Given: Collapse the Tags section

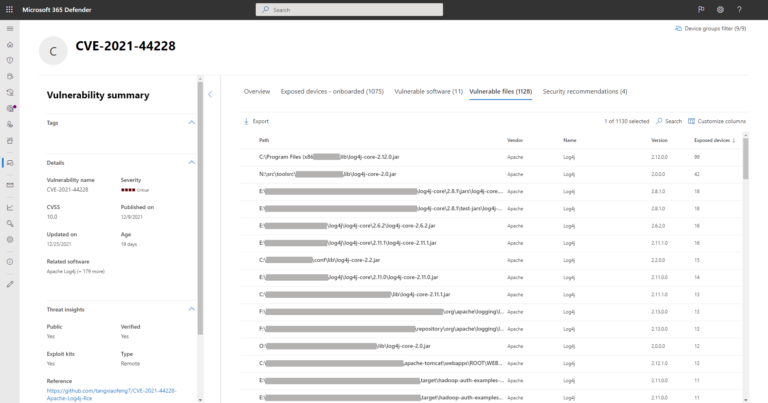Looking at the screenshot, I should pyautogui.click(x=192, y=122).
